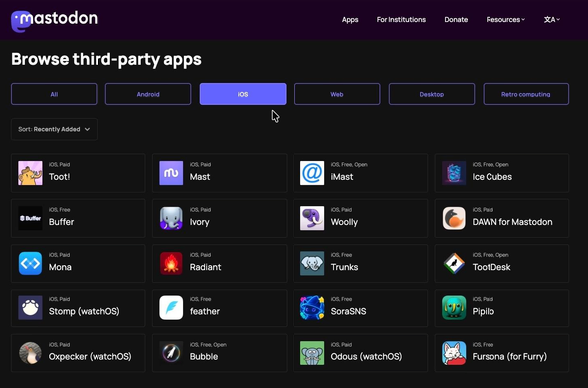Screen dimensions: 588x388
Task: Click the Trunks elephant icon
Action: tap(312, 264)
